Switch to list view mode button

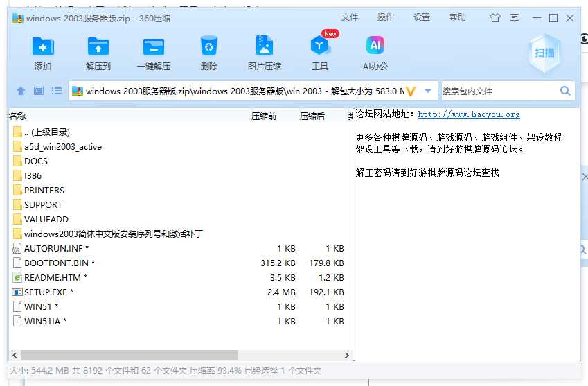click(57, 91)
